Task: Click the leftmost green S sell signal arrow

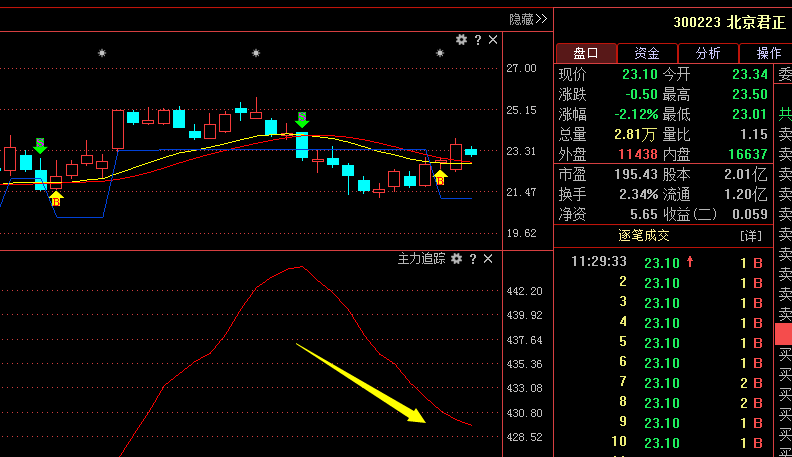Action: 40,146
